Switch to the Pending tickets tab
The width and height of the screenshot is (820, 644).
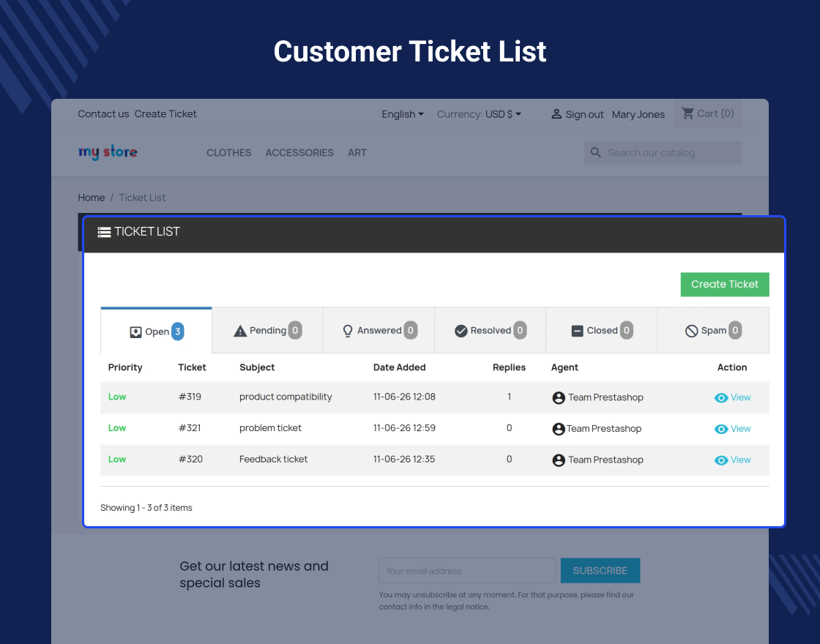click(x=267, y=330)
